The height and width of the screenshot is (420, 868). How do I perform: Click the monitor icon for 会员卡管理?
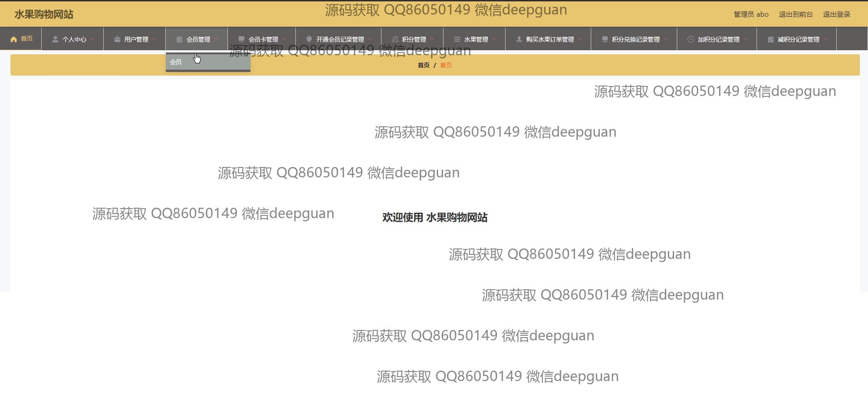pyautogui.click(x=241, y=39)
